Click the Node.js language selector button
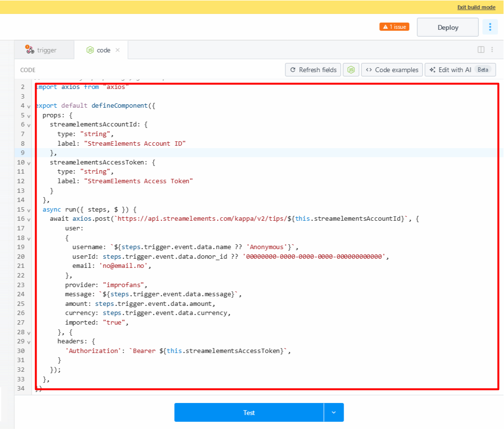This screenshot has width=504, height=429. point(350,70)
